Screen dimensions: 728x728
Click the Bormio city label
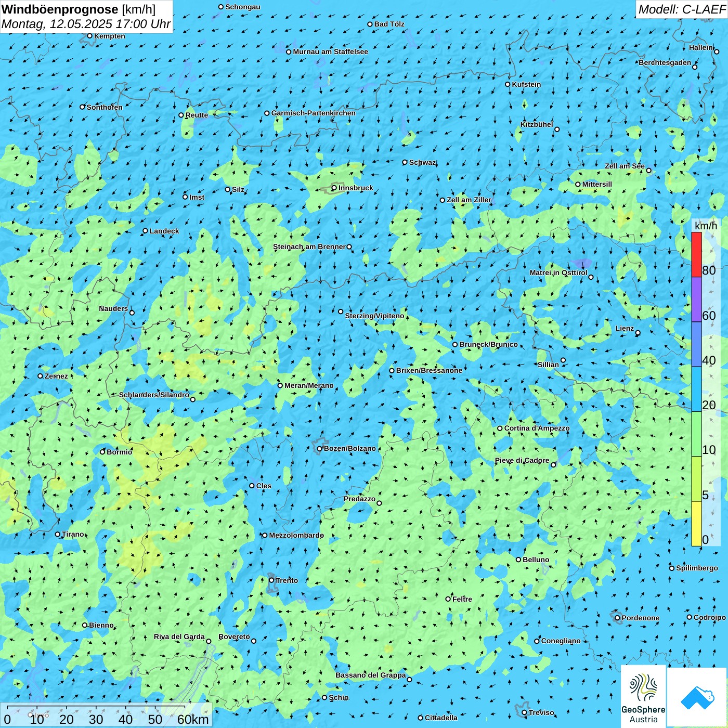(x=119, y=452)
